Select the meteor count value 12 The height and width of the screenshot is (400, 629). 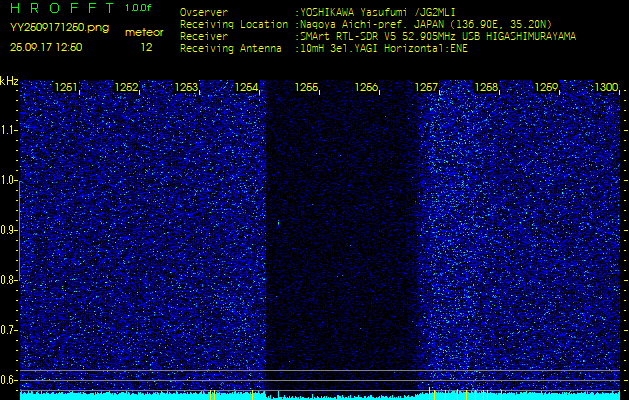pos(146,47)
